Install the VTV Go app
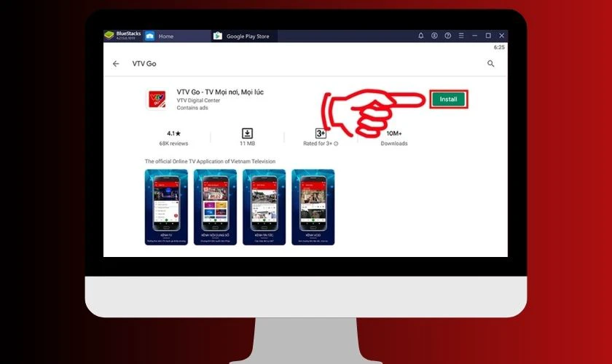The width and height of the screenshot is (612, 364). tap(449, 99)
